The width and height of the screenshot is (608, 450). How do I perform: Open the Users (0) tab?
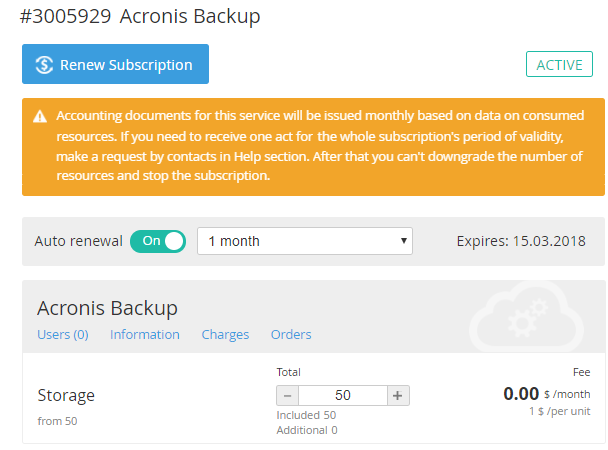[63, 334]
